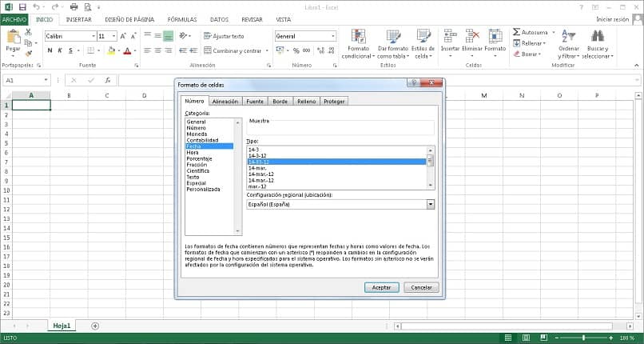This screenshot has height=344, width=644.
Task: Click the Eliminar celdas icon
Action: pos(472,37)
